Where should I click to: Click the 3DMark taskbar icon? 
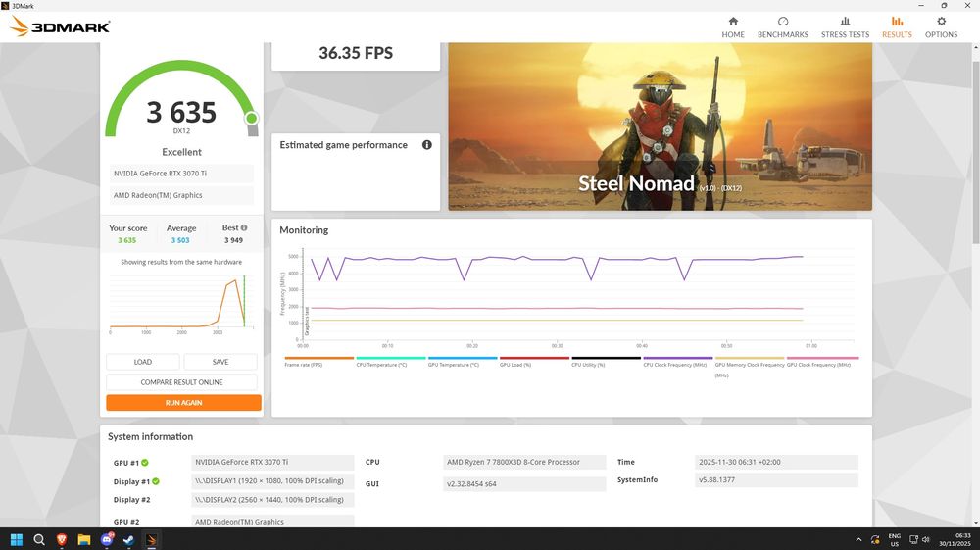pyautogui.click(x=151, y=539)
